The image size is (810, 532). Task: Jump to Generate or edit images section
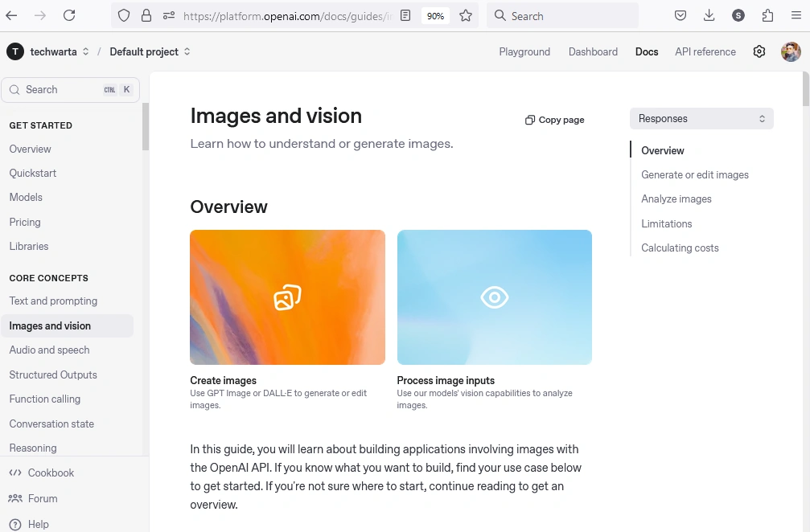click(695, 175)
